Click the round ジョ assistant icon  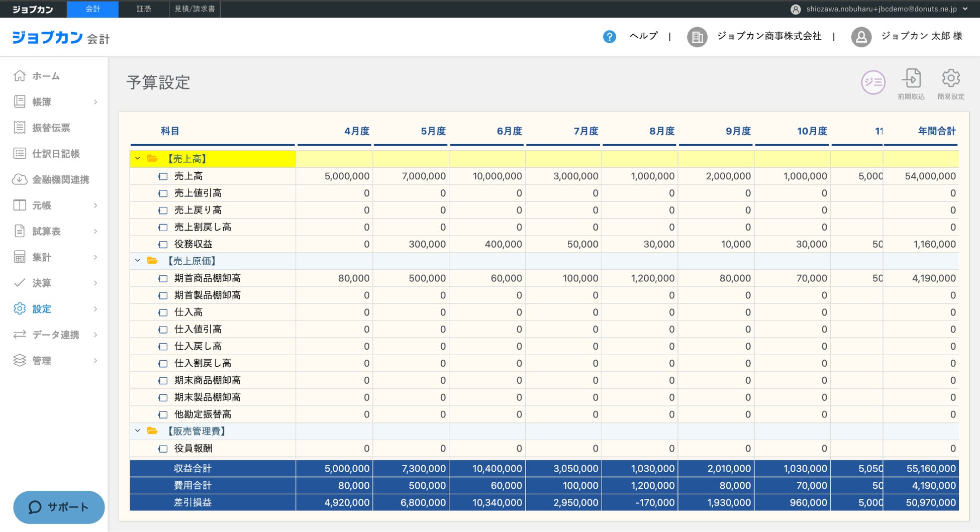pyautogui.click(x=873, y=82)
